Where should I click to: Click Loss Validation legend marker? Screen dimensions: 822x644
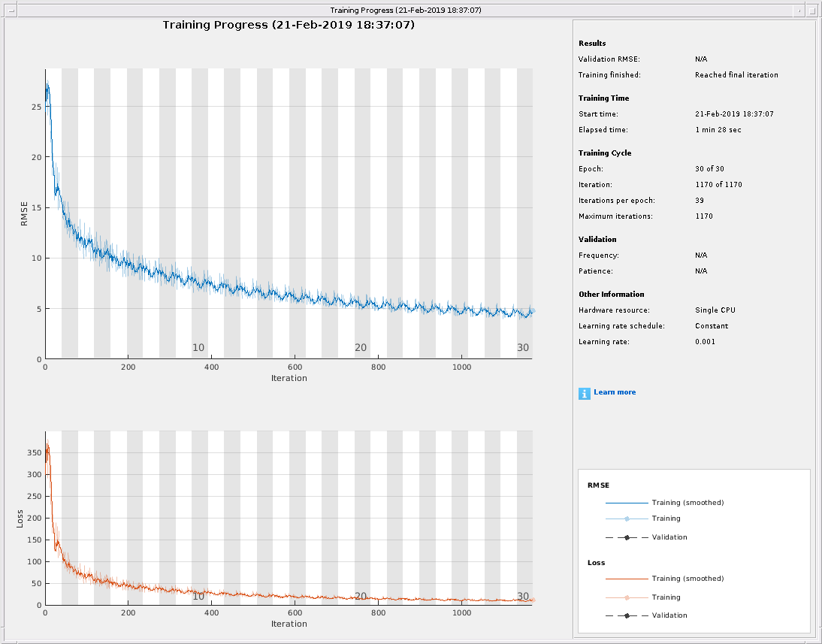click(x=626, y=615)
